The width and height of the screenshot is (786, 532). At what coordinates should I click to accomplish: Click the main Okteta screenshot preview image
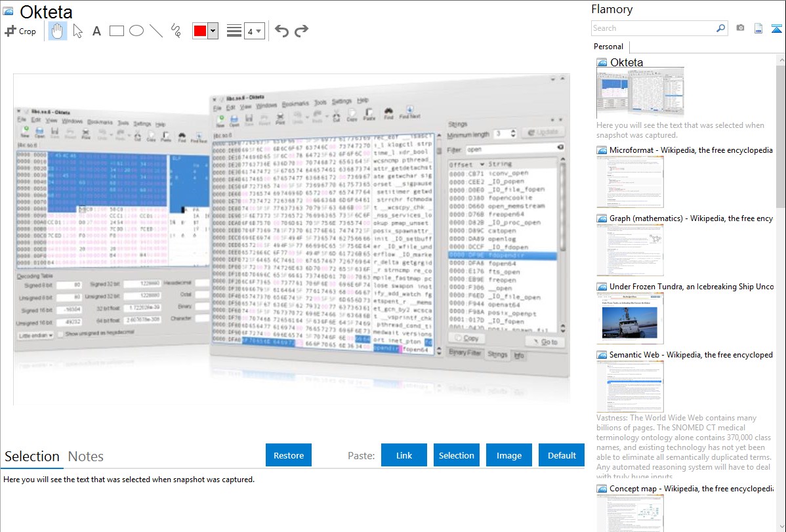pyautogui.click(x=291, y=239)
